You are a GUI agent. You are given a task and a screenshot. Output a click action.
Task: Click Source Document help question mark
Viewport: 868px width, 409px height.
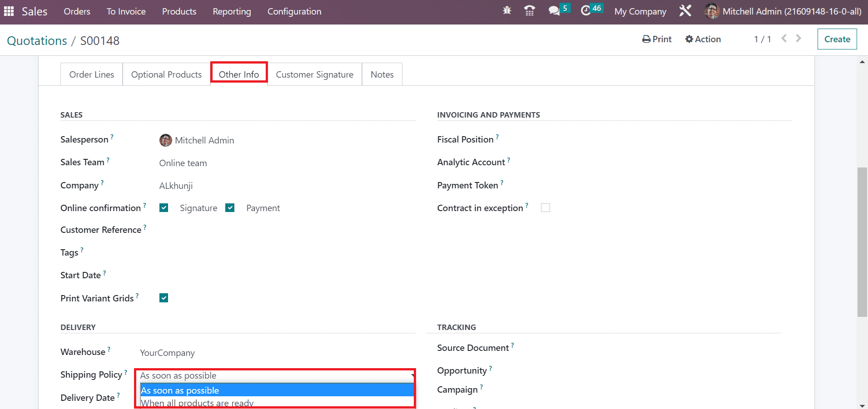pyautogui.click(x=512, y=345)
